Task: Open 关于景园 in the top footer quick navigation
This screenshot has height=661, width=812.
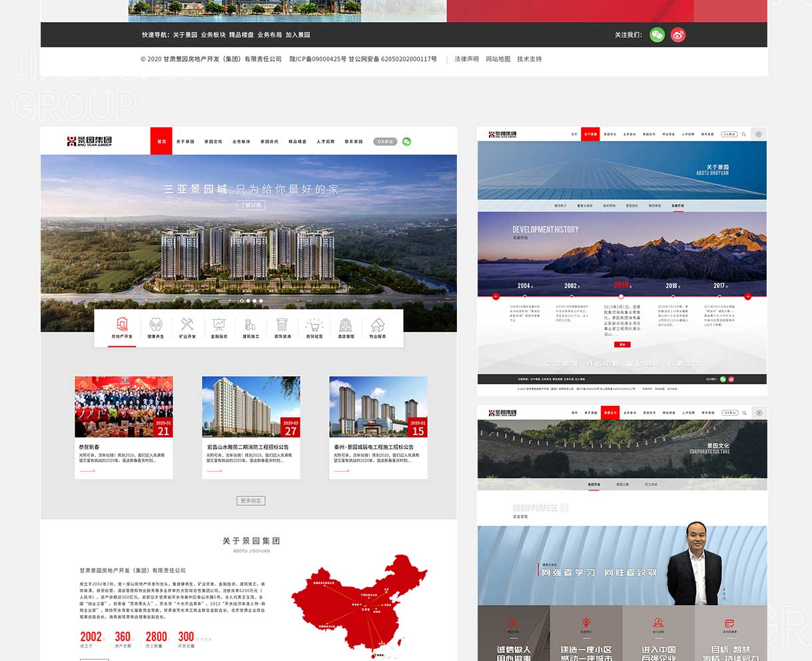Action: click(185, 35)
